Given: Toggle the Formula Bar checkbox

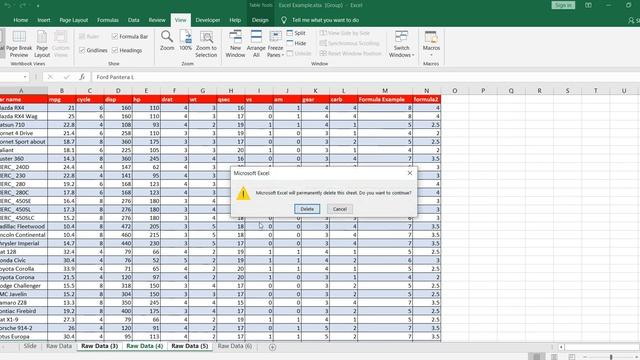Looking at the screenshot, I should [x=130, y=36].
